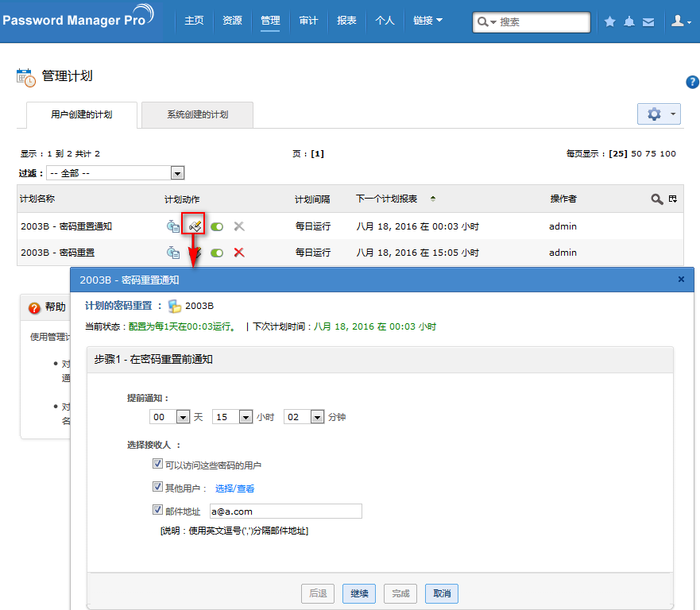Open the notifications bell icon
The height and width of the screenshot is (610, 700).
coord(629,21)
